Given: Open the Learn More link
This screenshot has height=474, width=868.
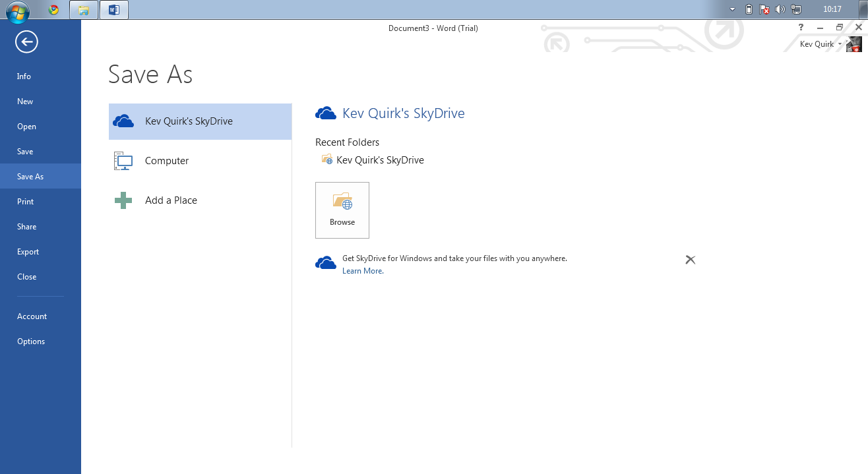Looking at the screenshot, I should click(x=363, y=271).
